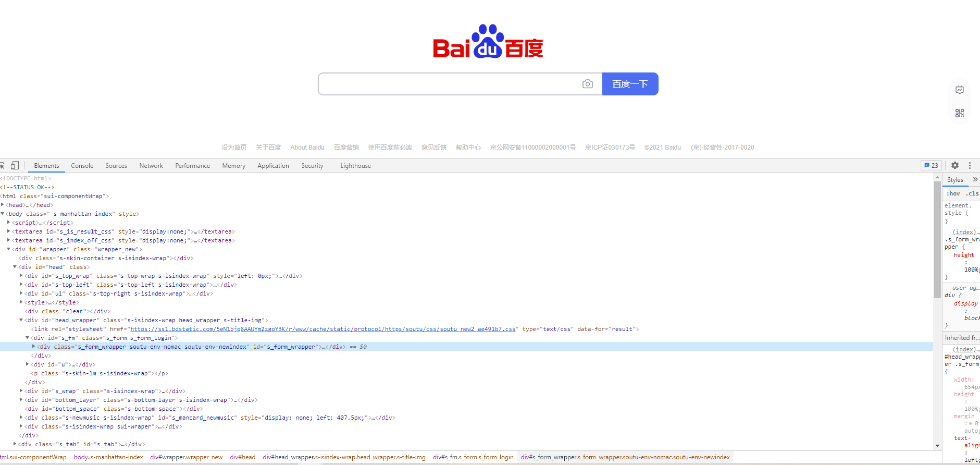Viewport: 980px width, 465px height.
Task: Collapse the s_fm form div node
Action: [x=28, y=338]
